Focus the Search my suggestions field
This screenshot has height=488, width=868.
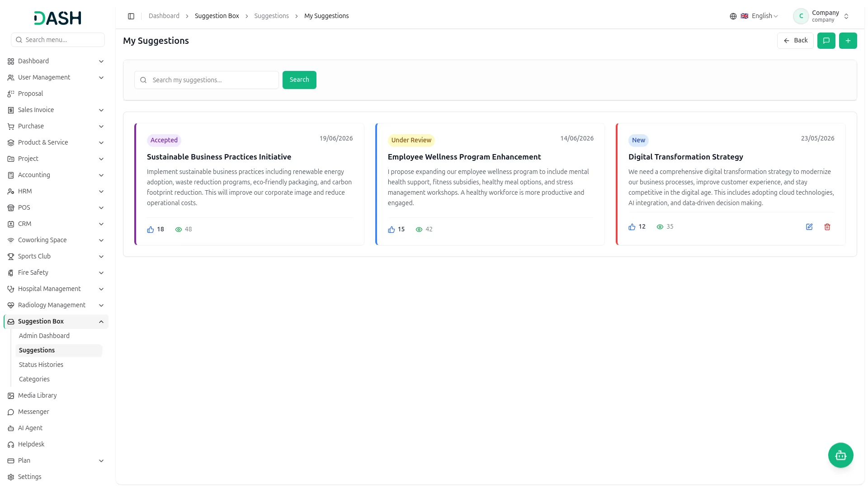(207, 80)
